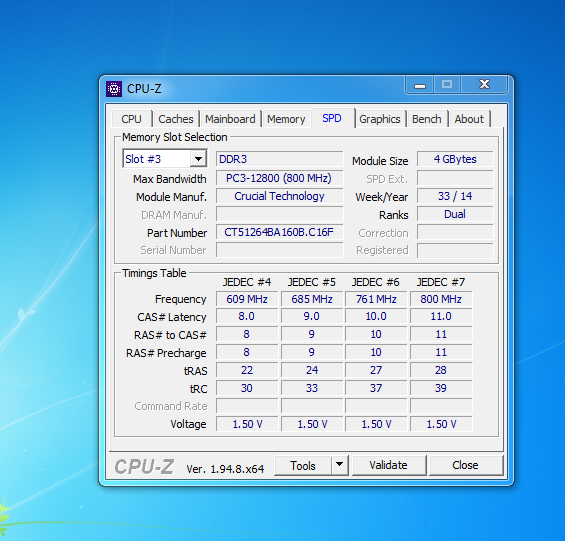Click the CAS# Latency 8.0 cell
565x541 pixels.
pyautogui.click(x=247, y=316)
